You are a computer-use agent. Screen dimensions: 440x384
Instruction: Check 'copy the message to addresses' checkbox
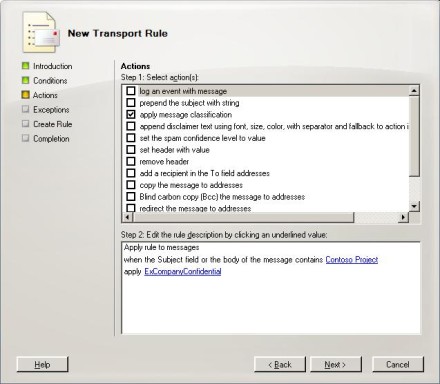[x=131, y=185]
